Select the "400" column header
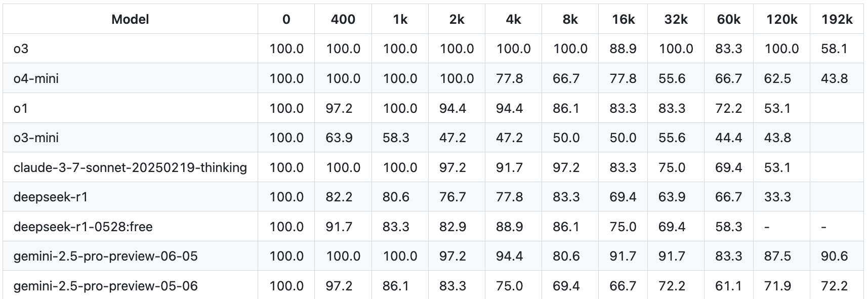 [343, 19]
